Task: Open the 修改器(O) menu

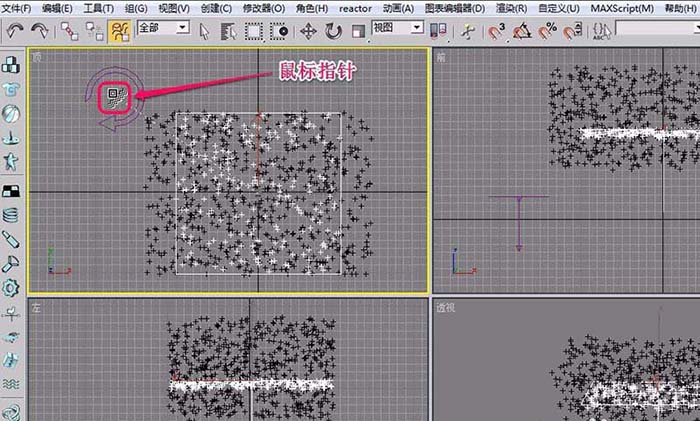Action: tap(264, 8)
